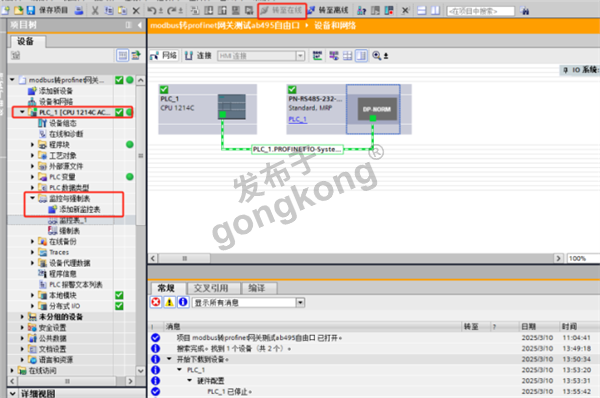Collapse the project tree panel arrow
Image resolution: width=600 pixels, height=398 pixels.
tap(140, 25)
